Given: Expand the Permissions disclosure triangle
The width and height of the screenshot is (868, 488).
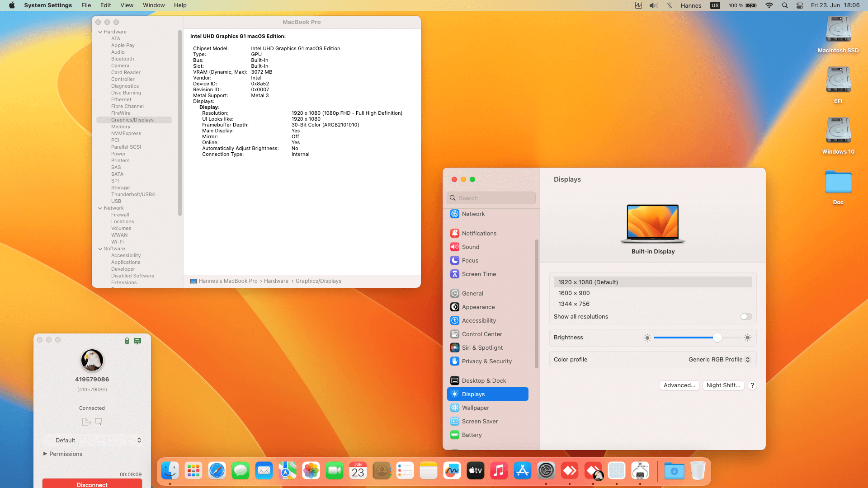Looking at the screenshot, I should [45, 454].
